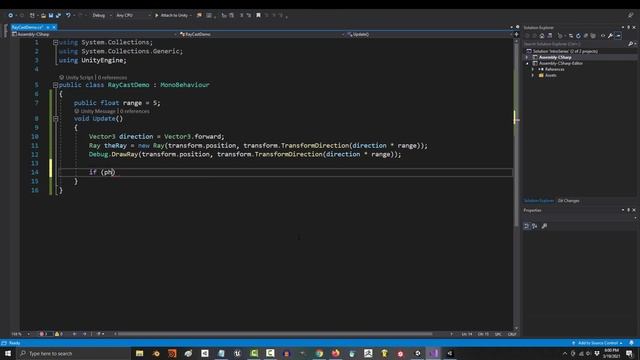Click the MonoBehaviour base class text
Viewport: 640px width, 360px height.
pyautogui.click(x=184, y=85)
